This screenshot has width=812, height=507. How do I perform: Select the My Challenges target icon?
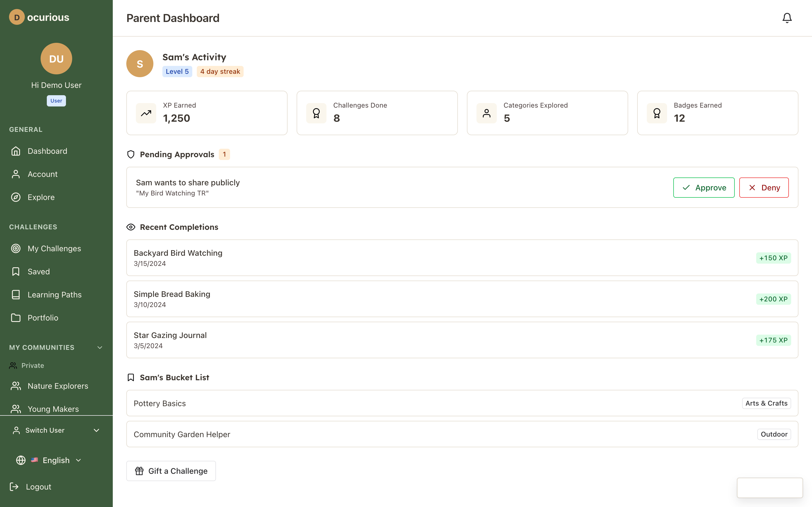click(16, 248)
